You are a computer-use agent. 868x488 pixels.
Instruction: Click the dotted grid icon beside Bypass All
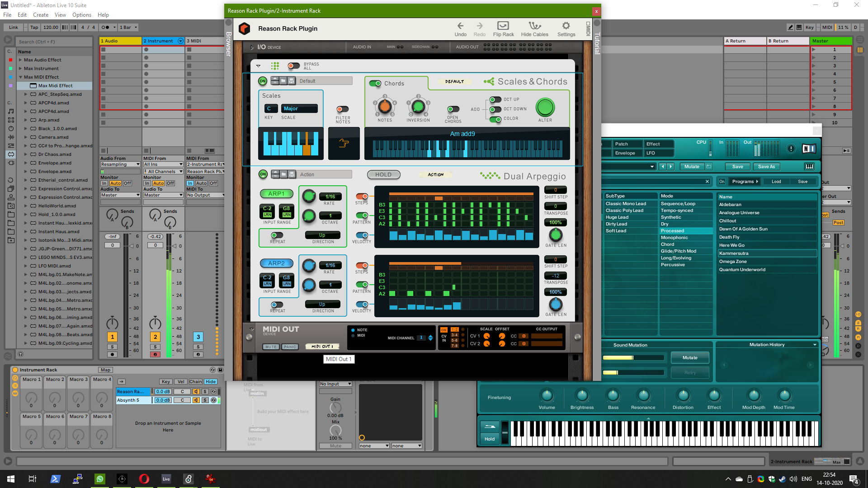click(275, 66)
